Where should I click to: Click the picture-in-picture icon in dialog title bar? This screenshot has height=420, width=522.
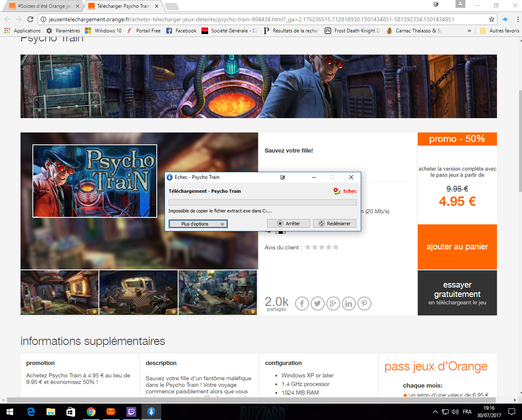pos(282,177)
